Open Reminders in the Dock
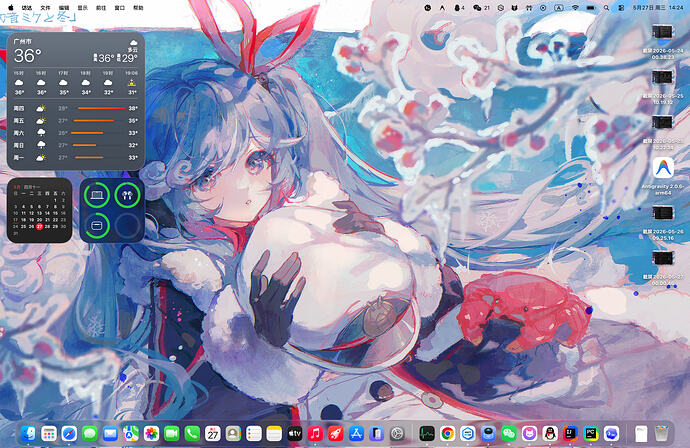This screenshot has height=448, width=690. (x=253, y=434)
